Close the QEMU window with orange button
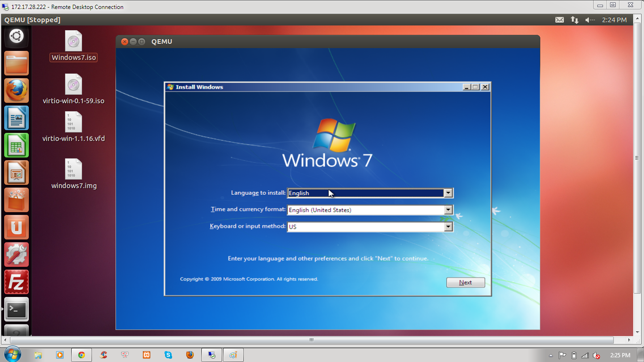This screenshot has width=644, height=362. [x=125, y=41]
